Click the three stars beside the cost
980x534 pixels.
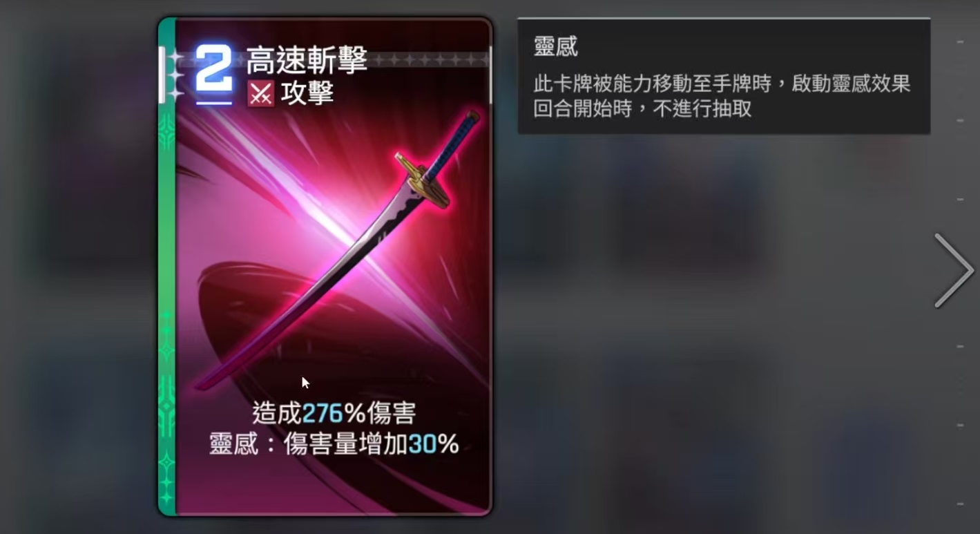(x=177, y=75)
